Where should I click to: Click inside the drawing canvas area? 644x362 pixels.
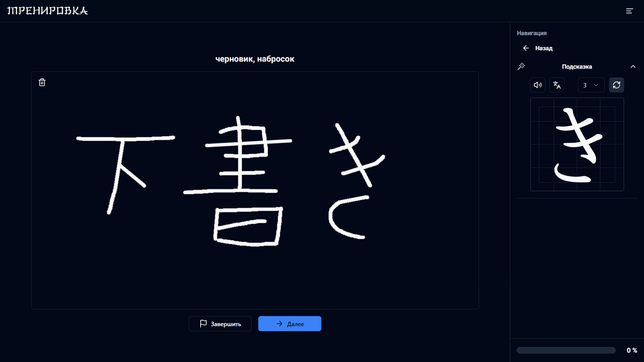[x=255, y=190]
